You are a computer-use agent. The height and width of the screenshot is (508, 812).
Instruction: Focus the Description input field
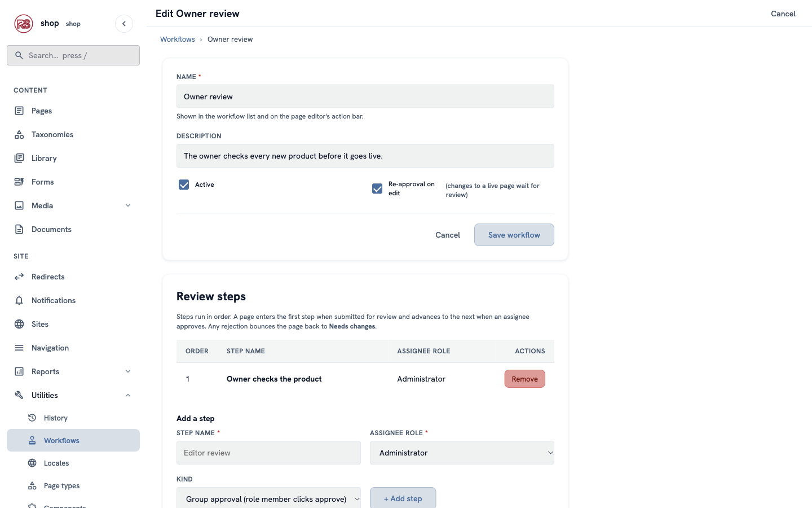pos(365,156)
